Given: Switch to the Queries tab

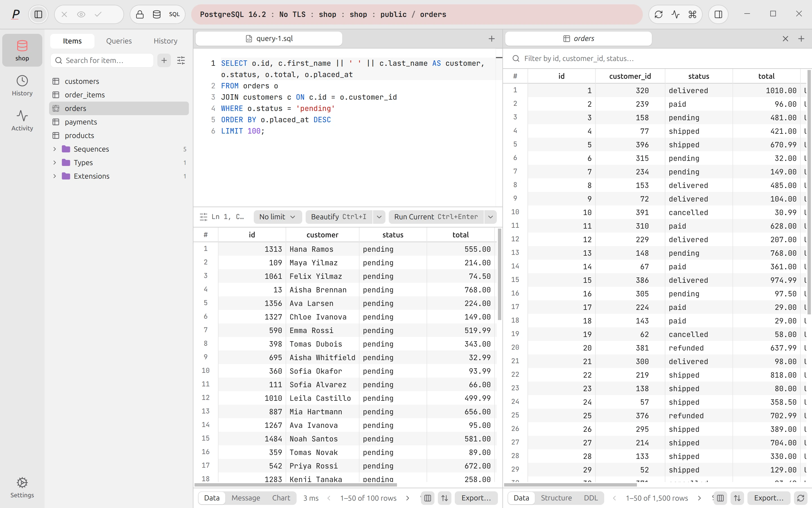Looking at the screenshot, I should pyautogui.click(x=119, y=41).
